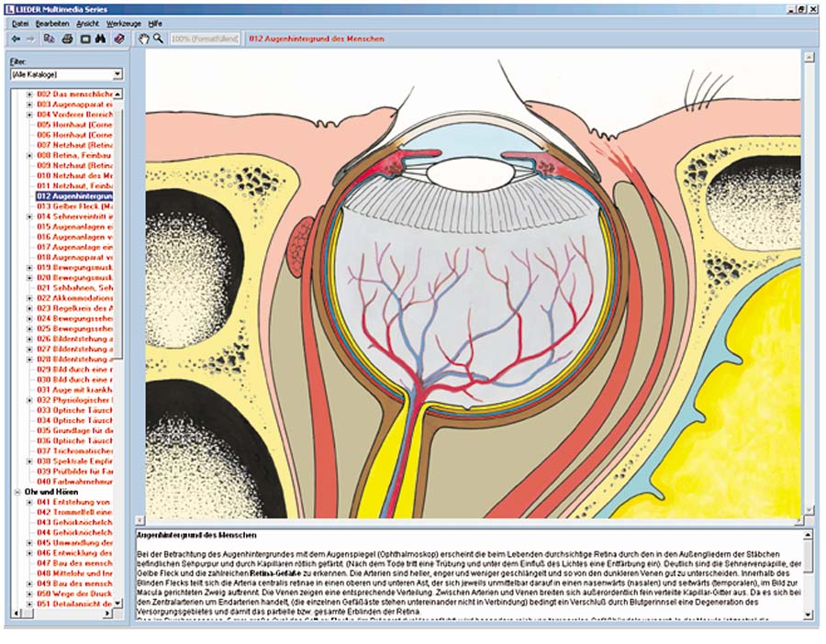Viewport: 826px width, 644px height.
Task: Expand tree item 014 Sehnerveintritt
Action: [x=29, y=217]
